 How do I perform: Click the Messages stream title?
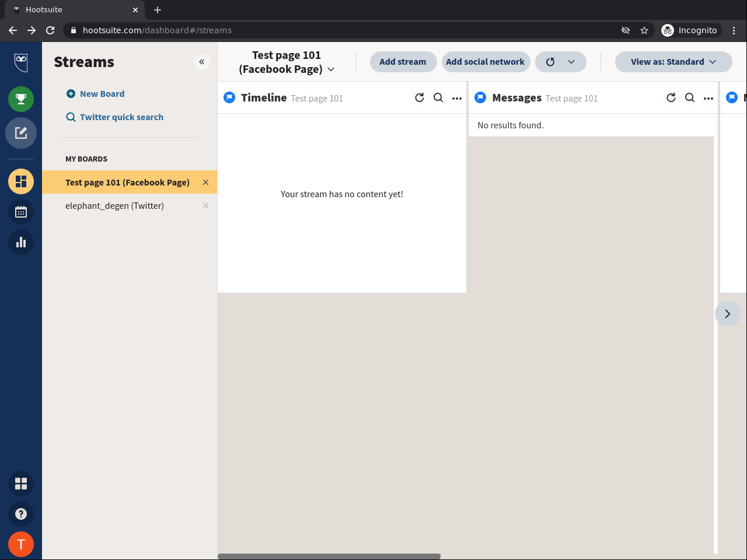tap(517, 98)
